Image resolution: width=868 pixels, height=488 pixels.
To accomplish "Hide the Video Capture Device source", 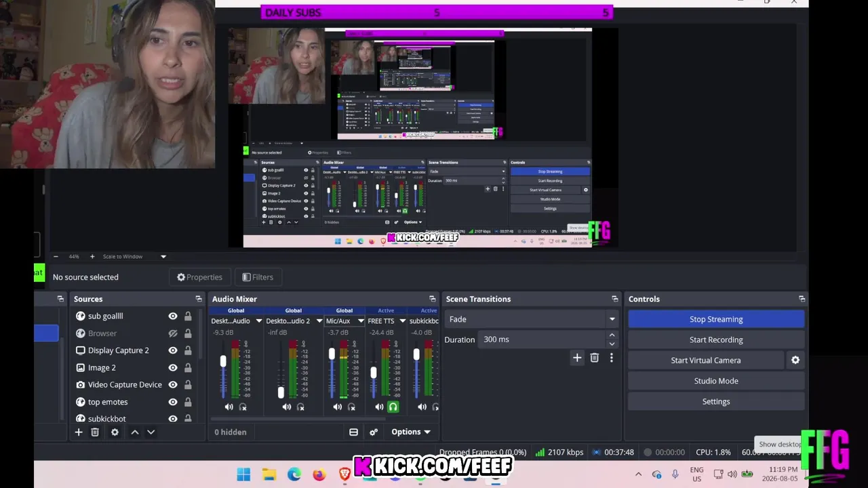I will 173,384.
